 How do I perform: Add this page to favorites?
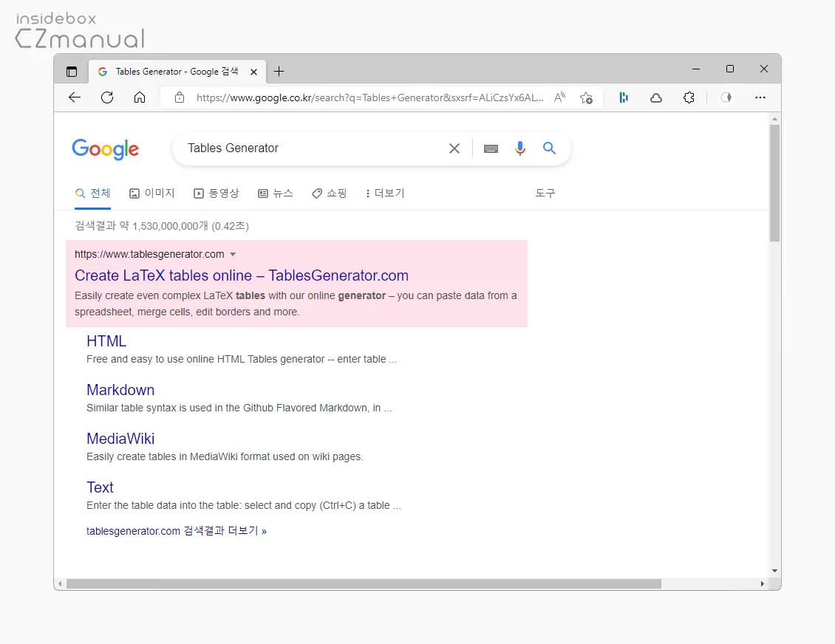pyautogui.click(x=586, y=98)
